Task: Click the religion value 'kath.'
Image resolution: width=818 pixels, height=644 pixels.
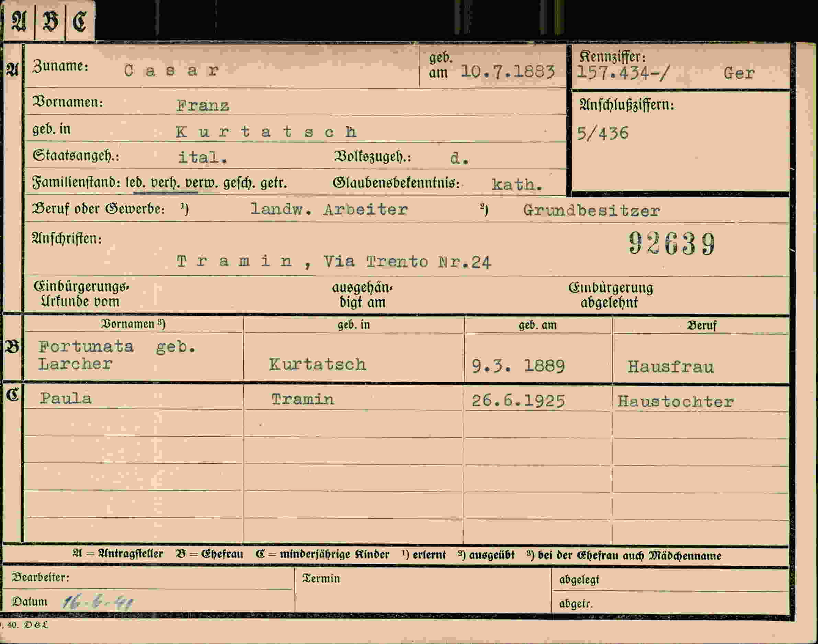Action: pyautogui.click(x=517, y=184)
